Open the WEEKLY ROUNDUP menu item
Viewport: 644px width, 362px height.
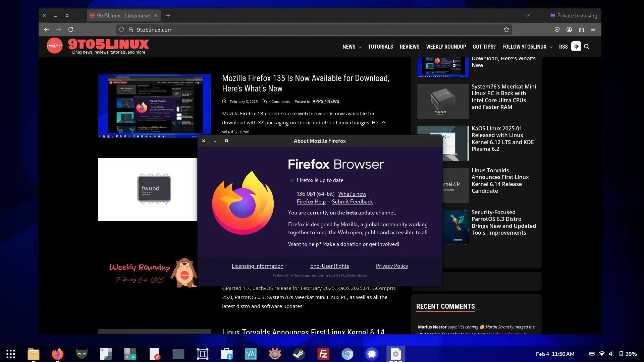pyautogui.click(x=446, y=47)
